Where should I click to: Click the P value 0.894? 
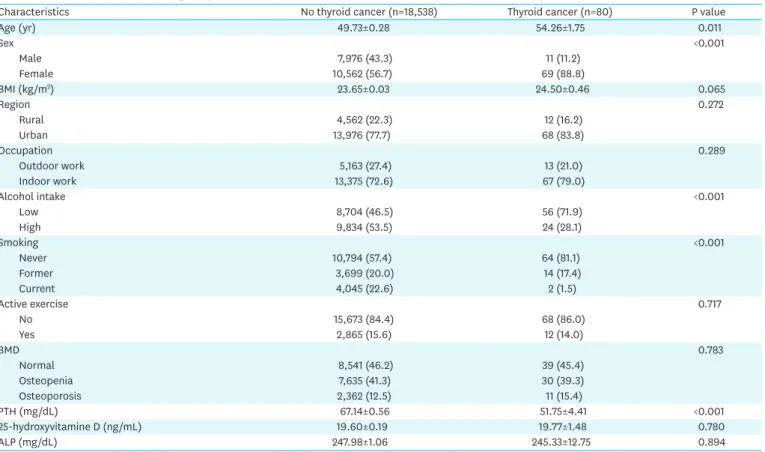(x=711, y=442)
